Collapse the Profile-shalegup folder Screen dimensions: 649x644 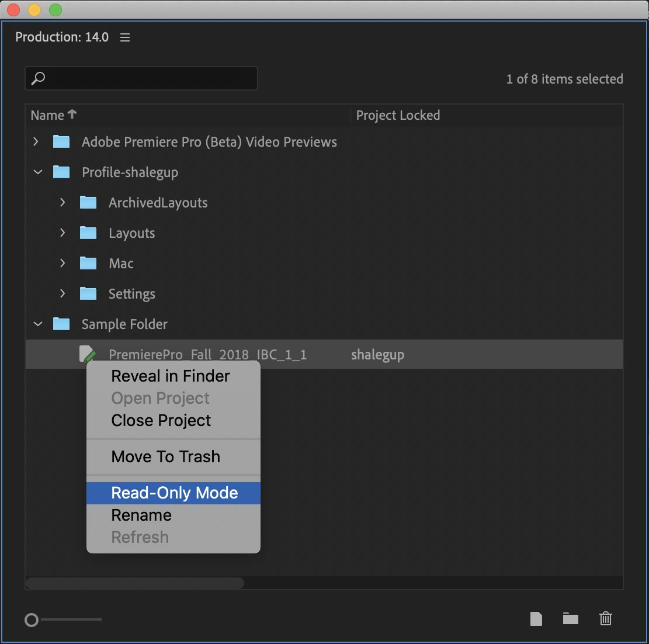click(x=37, y=172)
